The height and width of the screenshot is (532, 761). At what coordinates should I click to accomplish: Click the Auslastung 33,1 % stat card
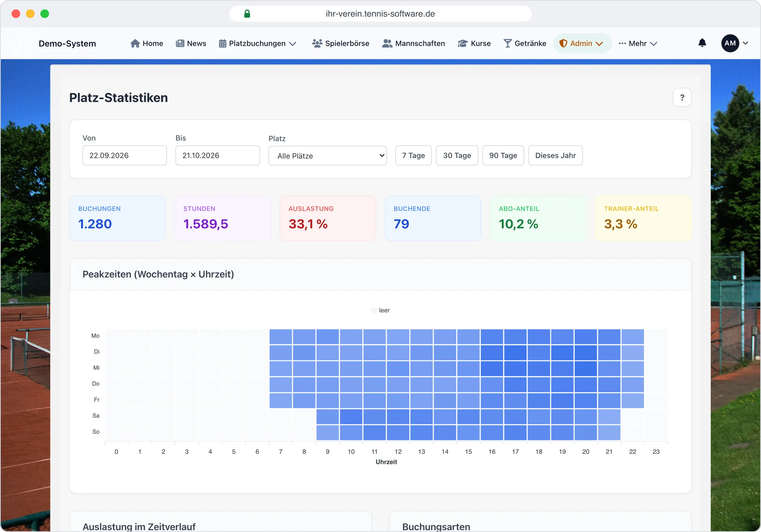(x=328, y=218)
